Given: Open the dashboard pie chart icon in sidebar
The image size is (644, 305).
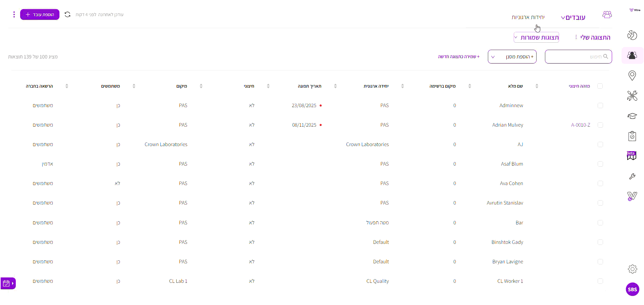Looking at the screenshot, I should (x=632, y=35).
